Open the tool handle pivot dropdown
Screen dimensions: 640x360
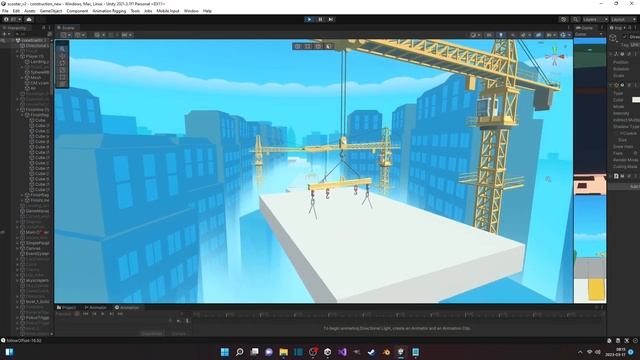point(65,35)
